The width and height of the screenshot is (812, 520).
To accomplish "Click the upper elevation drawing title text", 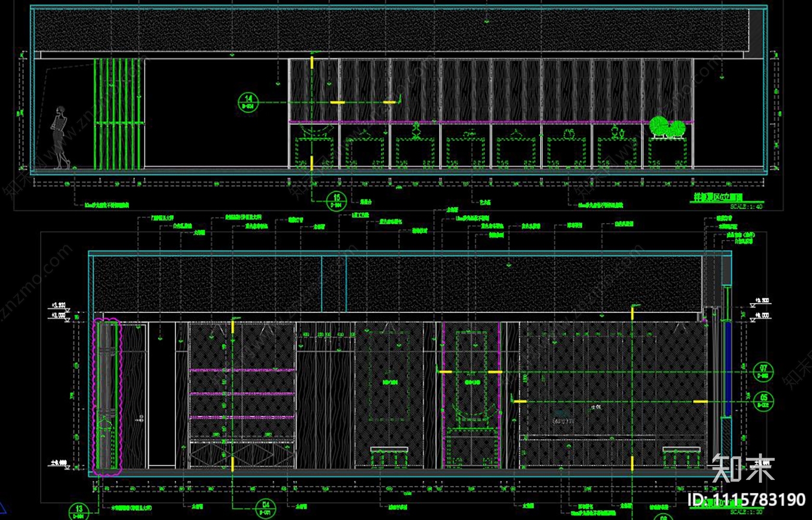I will click(x=718, y=198).
